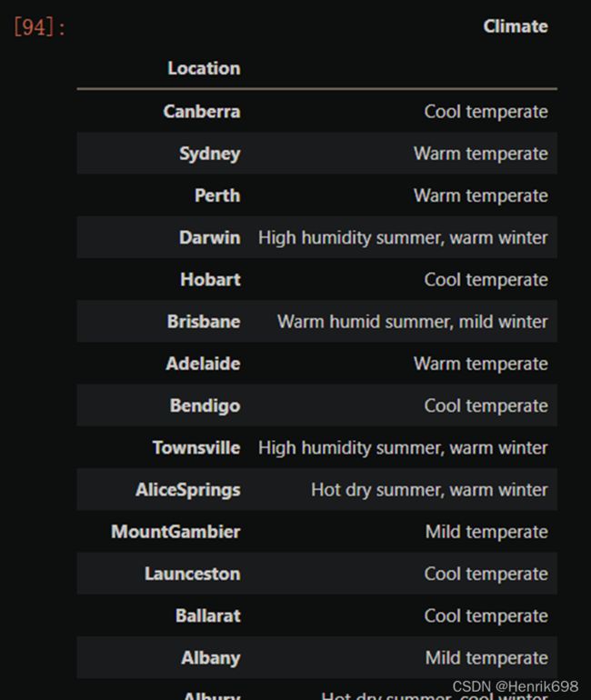
Task: Click Darwin's High humidity summer climate cell
Action: (403, 237)
